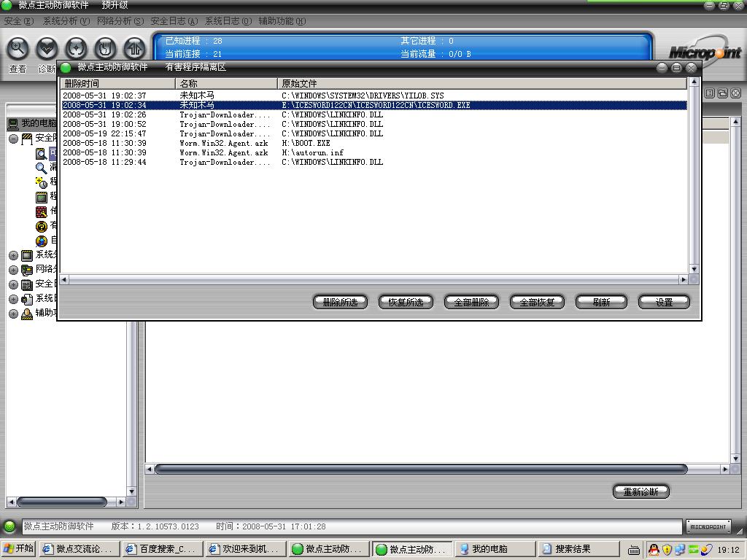Click the 重新诊断 button
This screenshot has width=747, height=560.
click(x=640, y=491)
